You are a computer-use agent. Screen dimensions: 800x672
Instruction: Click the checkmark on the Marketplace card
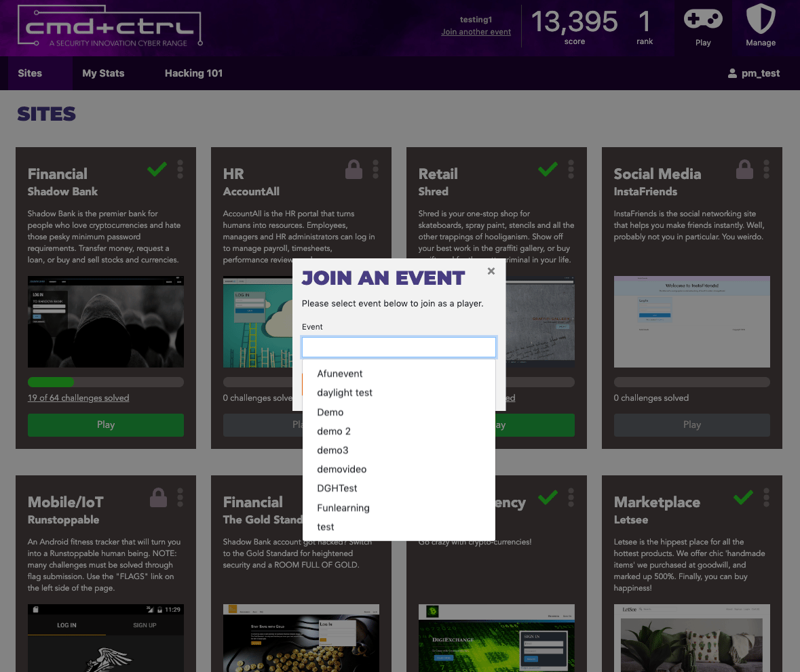742,497
